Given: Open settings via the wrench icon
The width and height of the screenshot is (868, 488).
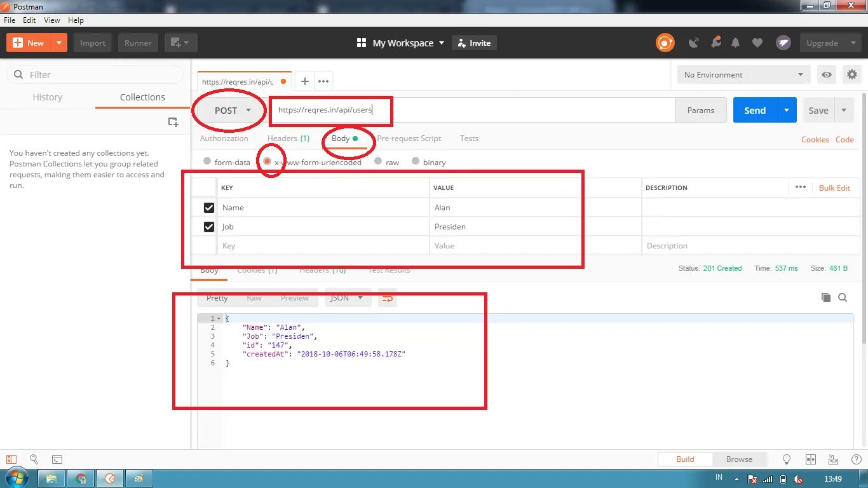Looking at the screenshot, I should (715, 43).
